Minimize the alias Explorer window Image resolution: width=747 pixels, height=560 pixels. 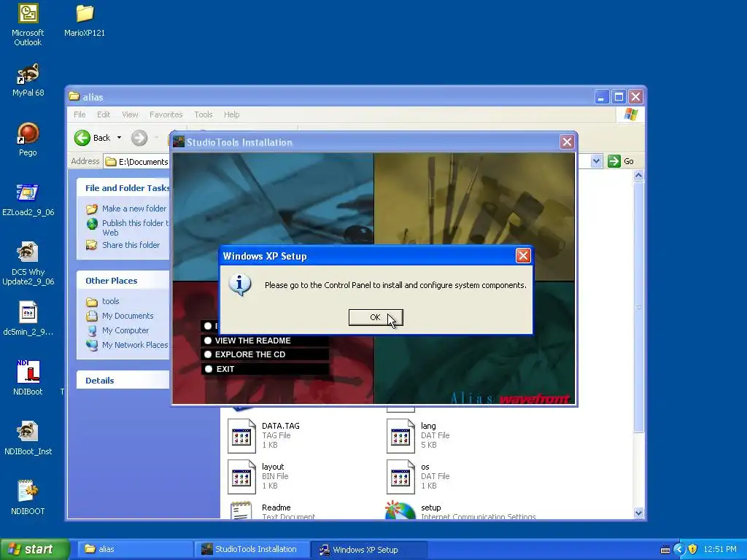click(602, 97)
